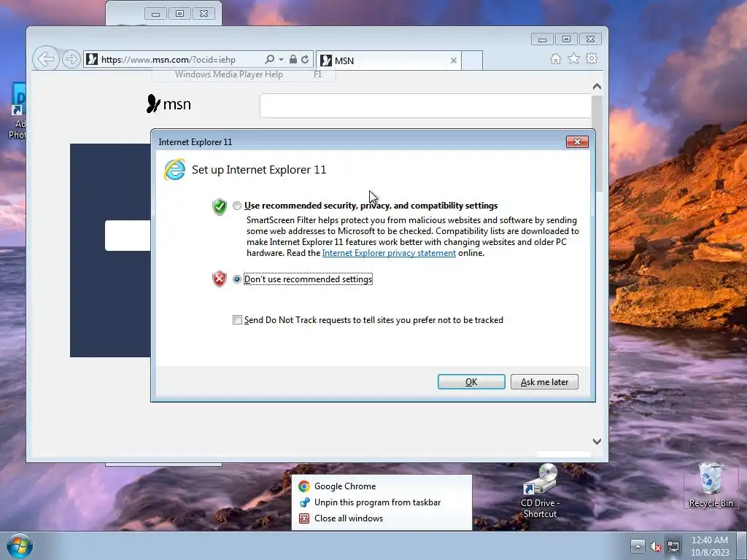
Task: Select the MSN tab
Action: coord(388,61)
